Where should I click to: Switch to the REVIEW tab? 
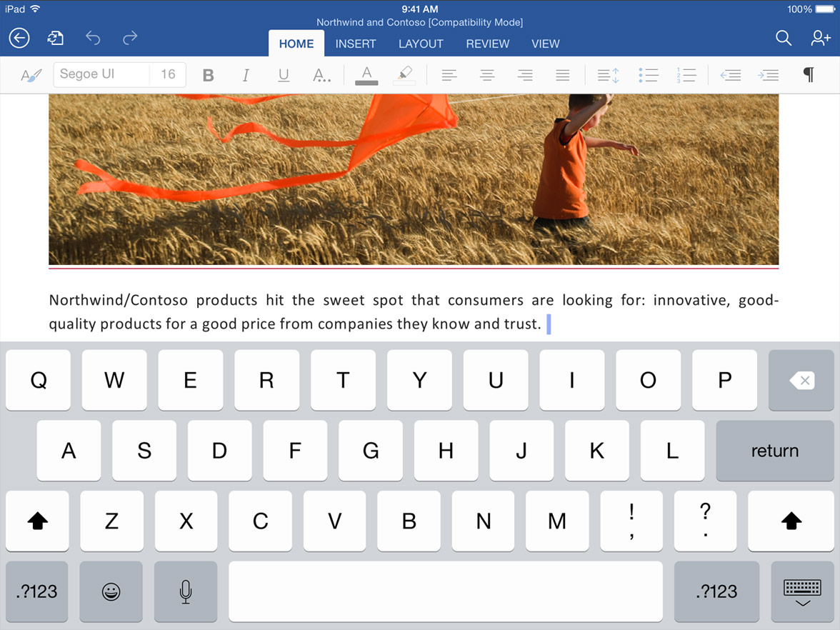(487, 44)
